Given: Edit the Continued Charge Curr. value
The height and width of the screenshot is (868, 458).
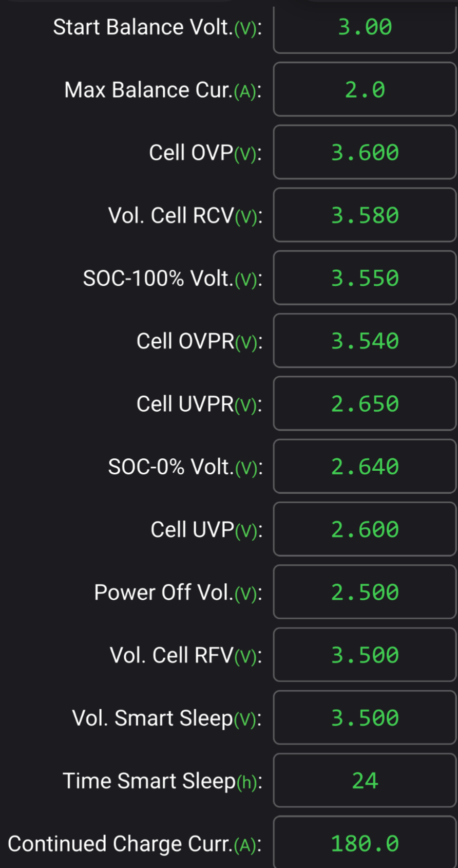Looking at the screenshot, I should [365, 843].
